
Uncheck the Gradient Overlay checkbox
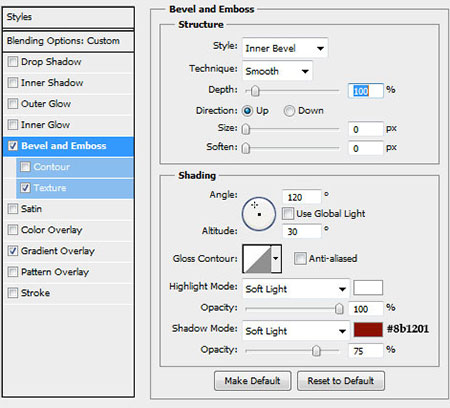13,251
